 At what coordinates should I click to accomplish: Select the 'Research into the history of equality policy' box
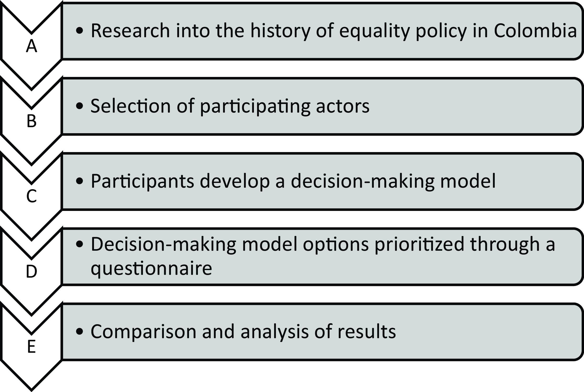tap(322, 31)
